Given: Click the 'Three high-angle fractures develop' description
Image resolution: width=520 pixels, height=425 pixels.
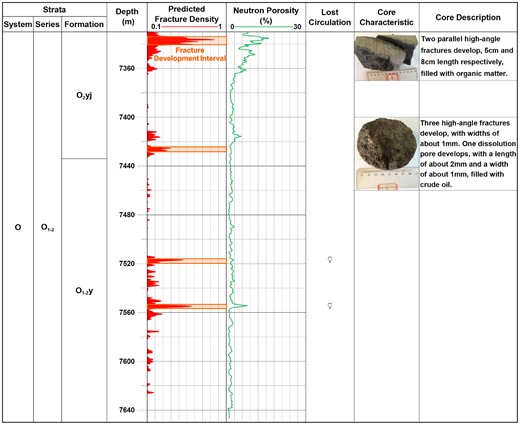Looking at the screenshot, I should 468,154.
